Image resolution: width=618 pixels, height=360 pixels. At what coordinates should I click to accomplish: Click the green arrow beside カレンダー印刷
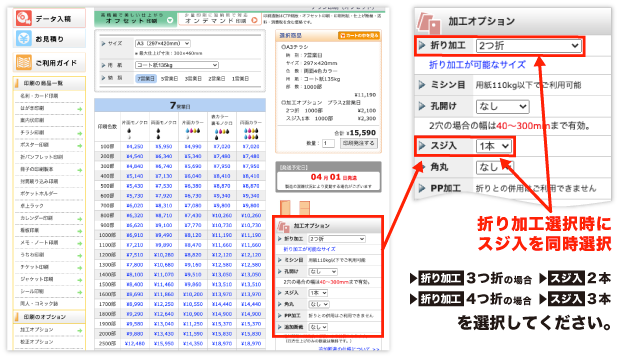[80, 219]
